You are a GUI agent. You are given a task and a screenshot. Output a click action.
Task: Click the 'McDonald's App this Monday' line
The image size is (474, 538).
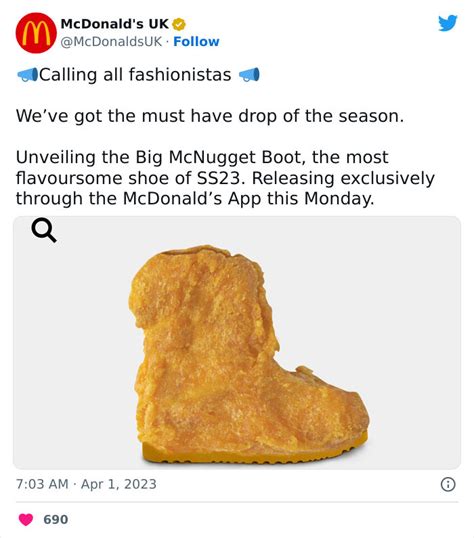(x=195, y=199)
